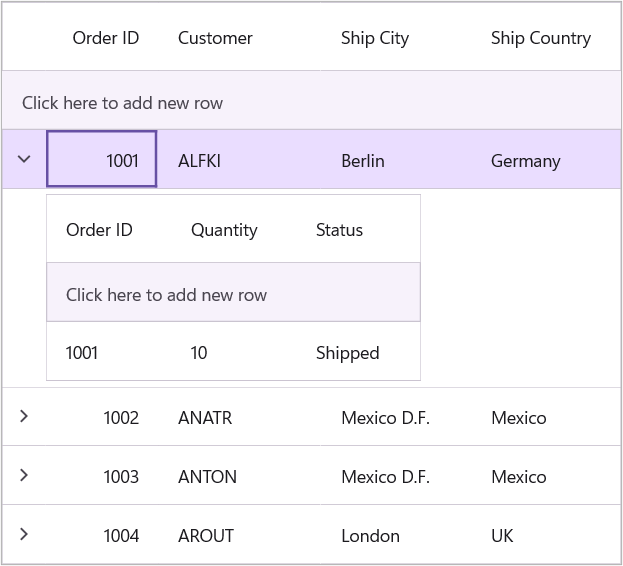623x566 pixels.
Task: Click the nested Status column header
Action: coord(339,230)
